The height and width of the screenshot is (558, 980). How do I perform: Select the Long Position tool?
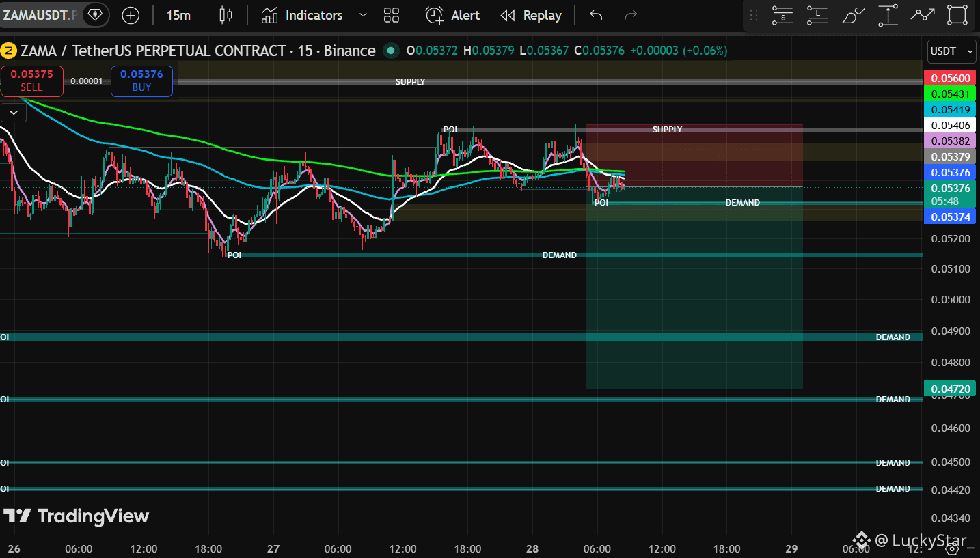point(817,15)
